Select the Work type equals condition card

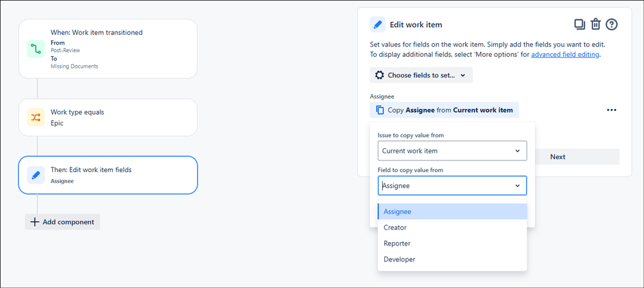click(108, 117)
